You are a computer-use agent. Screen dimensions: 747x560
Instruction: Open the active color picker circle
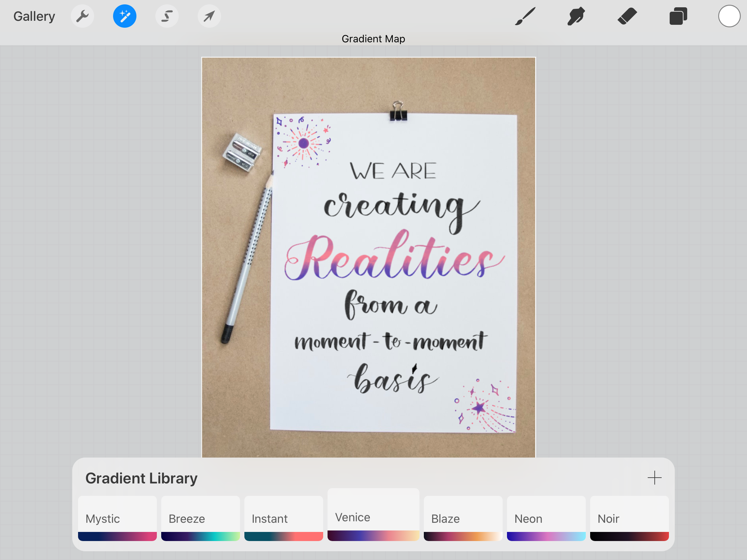[x=729, y=16]
